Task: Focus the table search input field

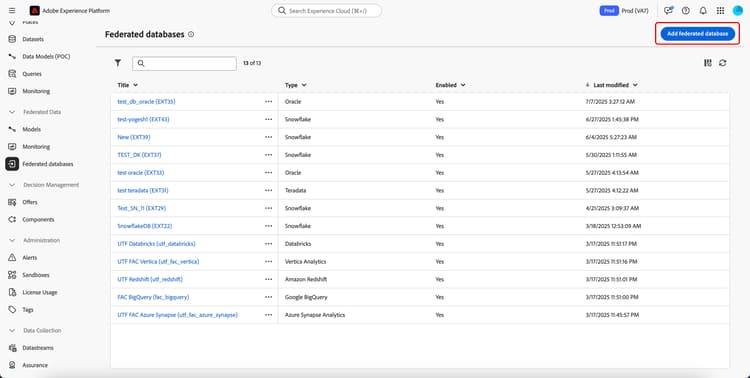Action: [x=184, y=63]
